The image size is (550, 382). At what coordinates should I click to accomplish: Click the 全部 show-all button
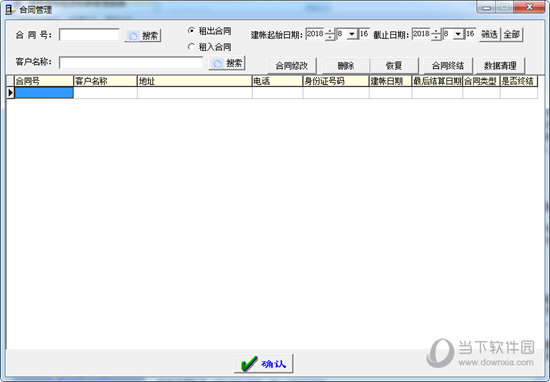click(x=512, y=34)
